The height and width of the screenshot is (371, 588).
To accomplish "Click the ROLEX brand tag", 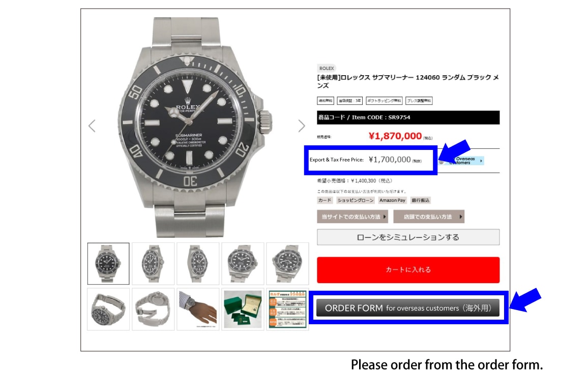I will [326, 68].
